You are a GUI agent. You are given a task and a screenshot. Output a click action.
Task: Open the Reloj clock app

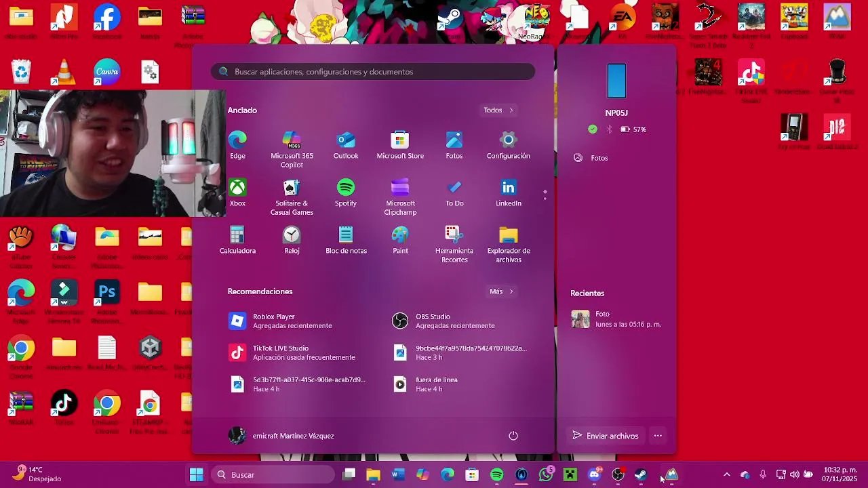(x=292, y=241)
